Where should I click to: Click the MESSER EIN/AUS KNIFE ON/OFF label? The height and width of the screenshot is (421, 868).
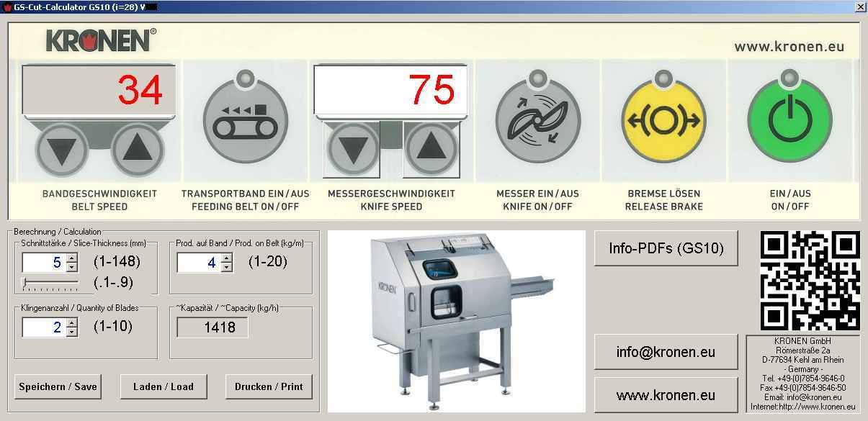pyautogui.click(x=537, y=200)
